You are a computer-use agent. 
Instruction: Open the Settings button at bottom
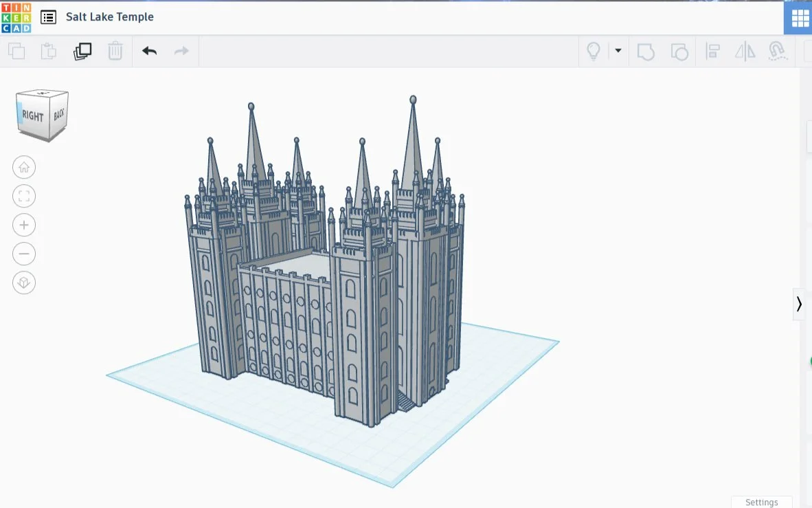[761, 502]
